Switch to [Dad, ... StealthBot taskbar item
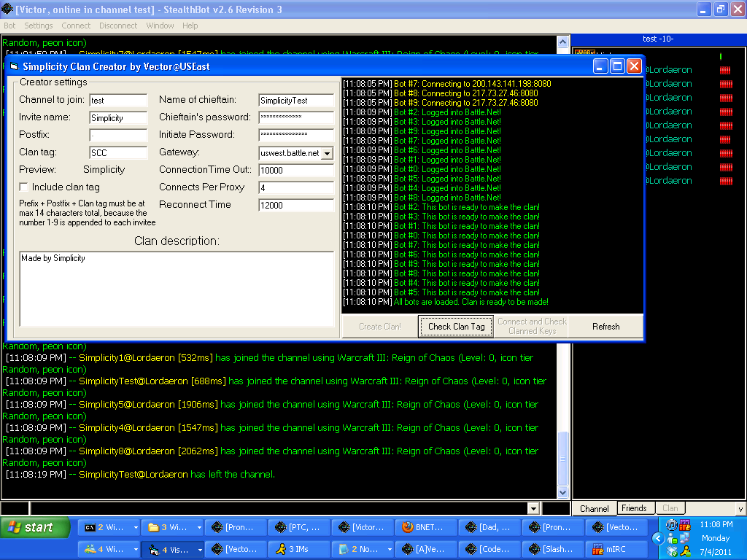 (x=489, y=527)
